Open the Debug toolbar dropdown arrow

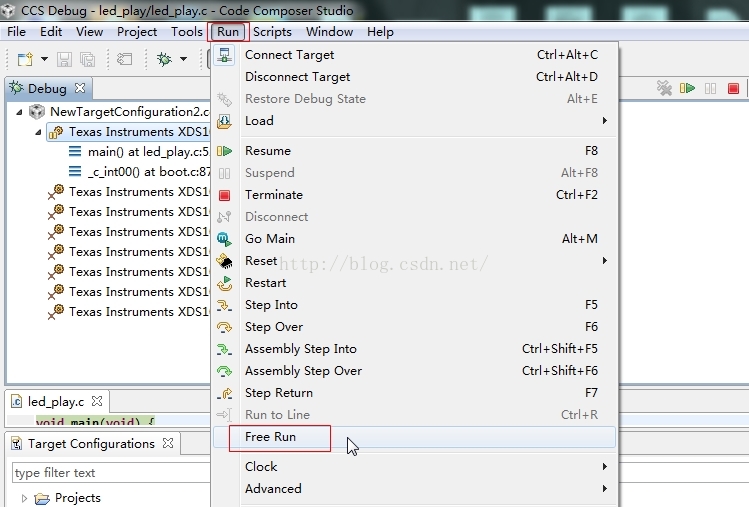(183, 59)
